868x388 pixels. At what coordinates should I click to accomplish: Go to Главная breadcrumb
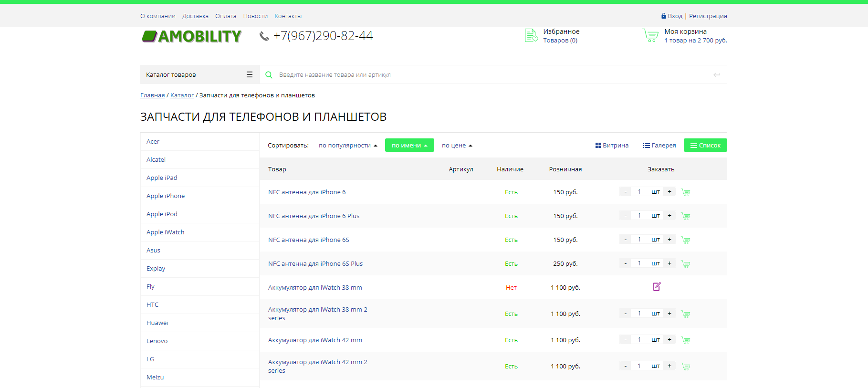click(152, 95)
